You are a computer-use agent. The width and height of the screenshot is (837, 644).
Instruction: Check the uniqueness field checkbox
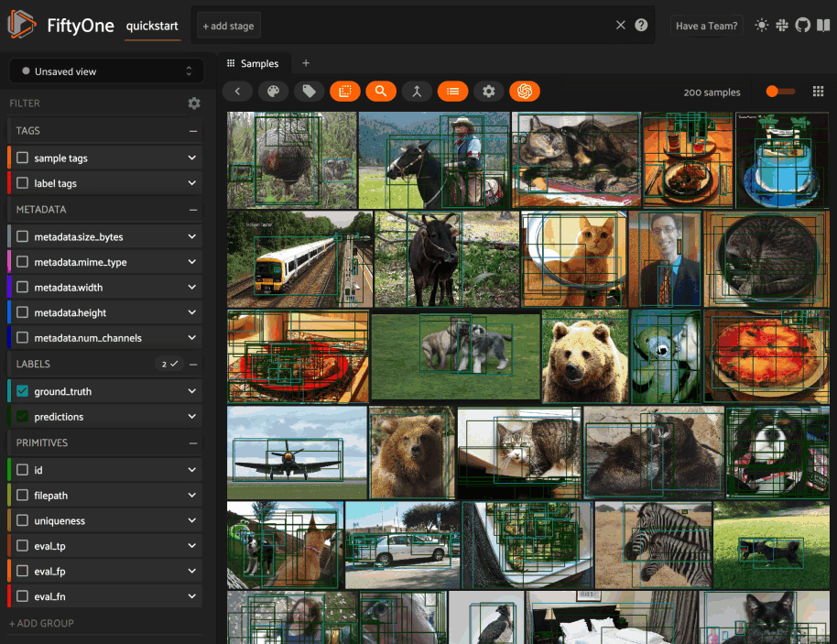(x=22, y=520)
